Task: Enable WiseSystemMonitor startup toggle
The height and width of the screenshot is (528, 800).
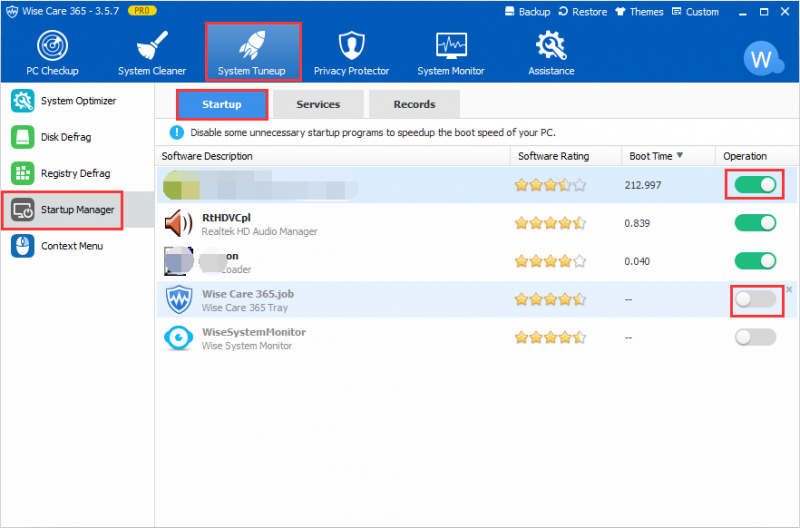Action: tap(755, 337)
